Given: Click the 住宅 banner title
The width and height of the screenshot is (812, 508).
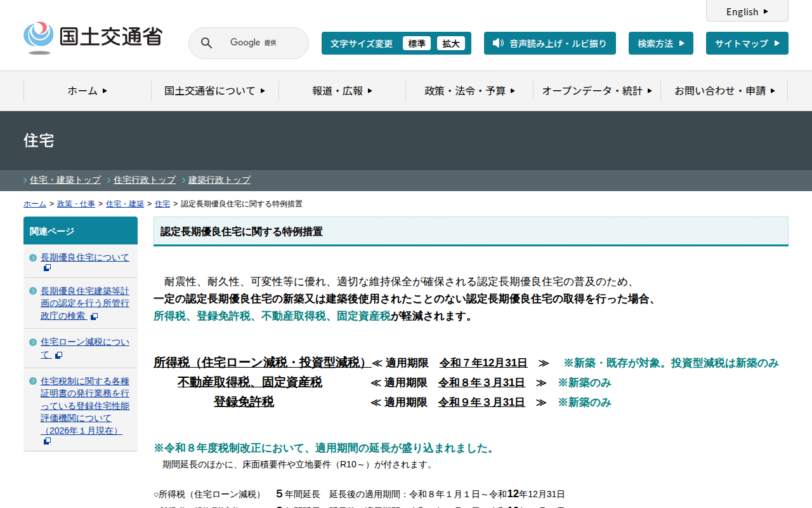Looking at the screenshot, I should click(39, 140).
